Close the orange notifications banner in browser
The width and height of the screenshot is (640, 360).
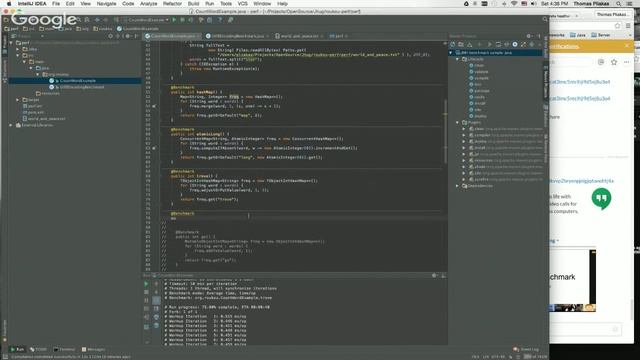click(627, 46)
